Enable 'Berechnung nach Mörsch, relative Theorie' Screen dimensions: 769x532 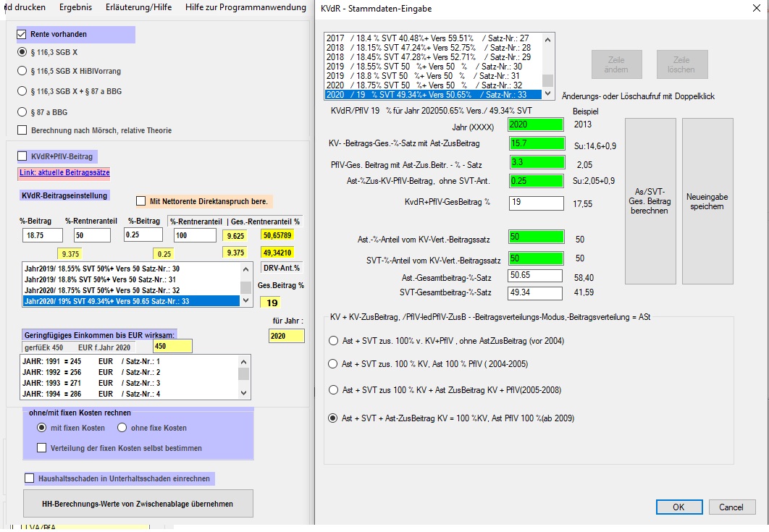click(x=22, y=130)
